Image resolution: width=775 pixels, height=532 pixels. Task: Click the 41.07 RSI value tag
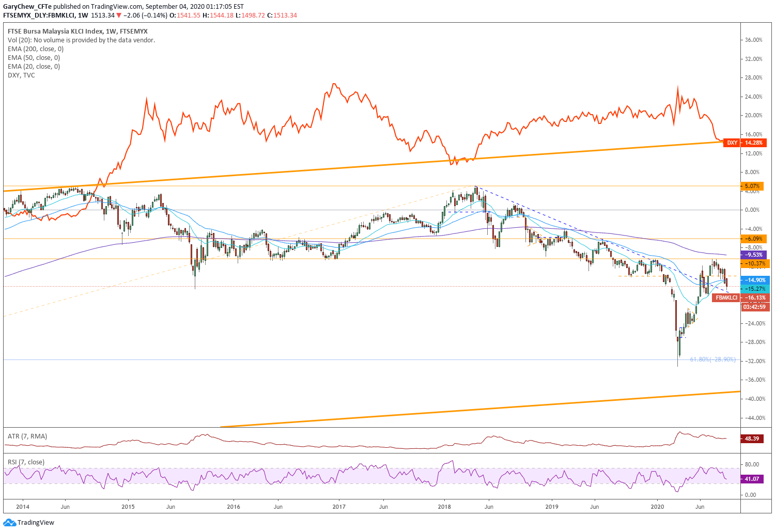[752, 479]
